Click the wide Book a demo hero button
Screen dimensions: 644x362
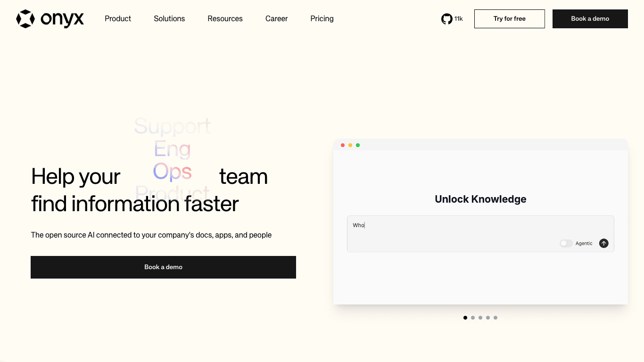(163, 267)
